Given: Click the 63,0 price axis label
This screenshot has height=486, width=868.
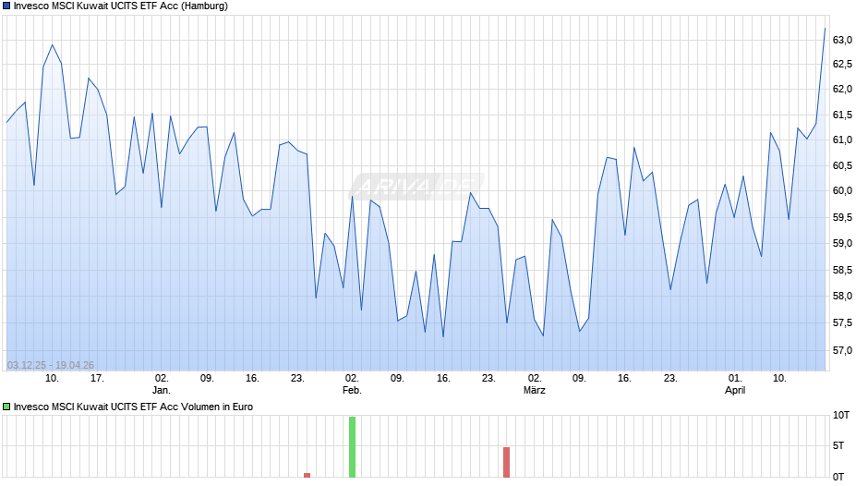Looking at the screenshot, I should click(842, 40).
